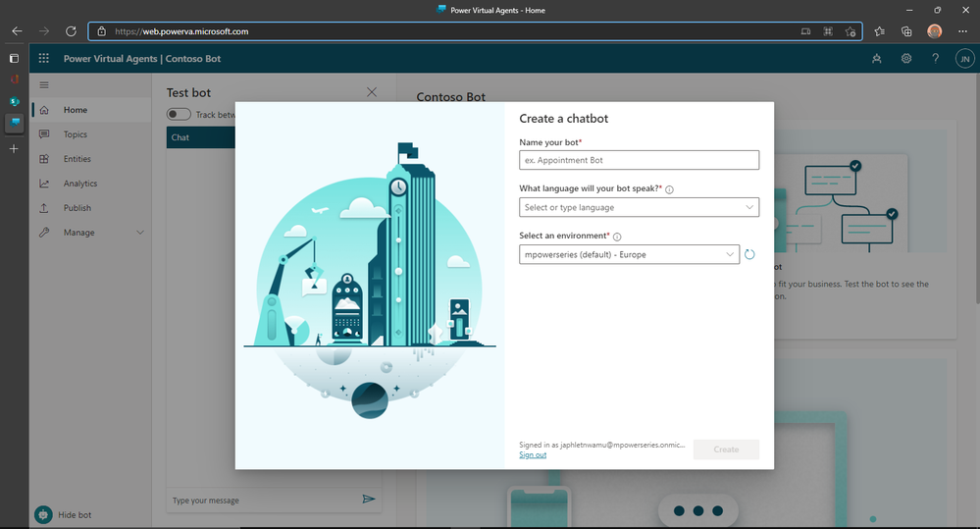Image resolution: width=980 pixels, height=529 pixels.
Task: Open the JN account menu
Action: click(x=964, y=59)
